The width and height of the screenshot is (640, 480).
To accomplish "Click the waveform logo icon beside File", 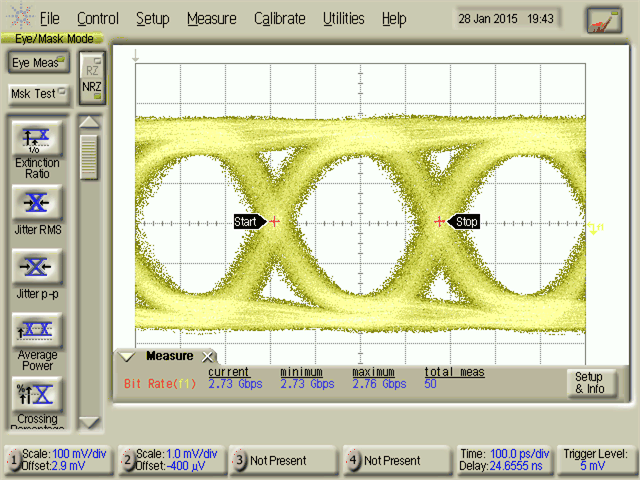I will [19, 18].
